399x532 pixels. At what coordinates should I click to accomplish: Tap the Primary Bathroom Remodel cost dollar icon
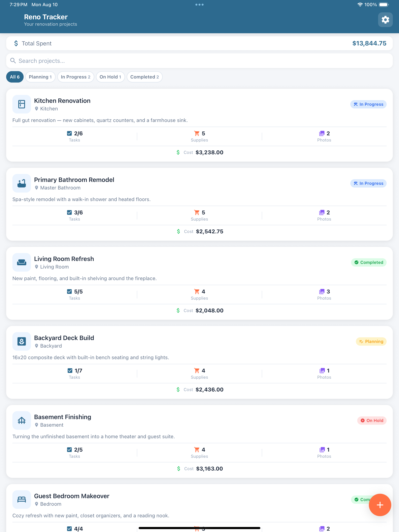pos(178,231)
